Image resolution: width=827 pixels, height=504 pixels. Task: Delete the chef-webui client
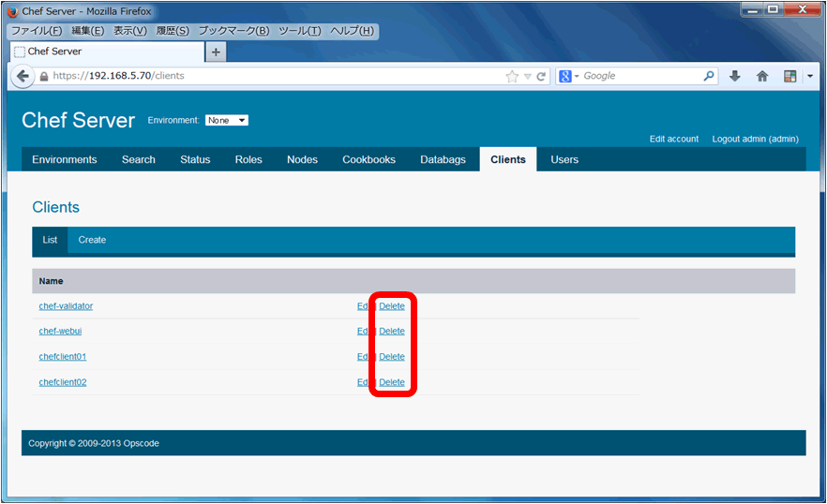tap(392, 331)
